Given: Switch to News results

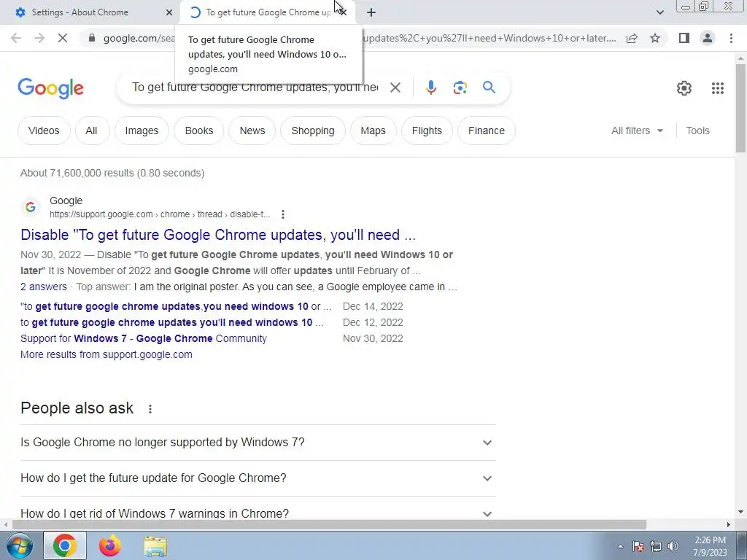Looking at the screenshot, I should (252, 131).
